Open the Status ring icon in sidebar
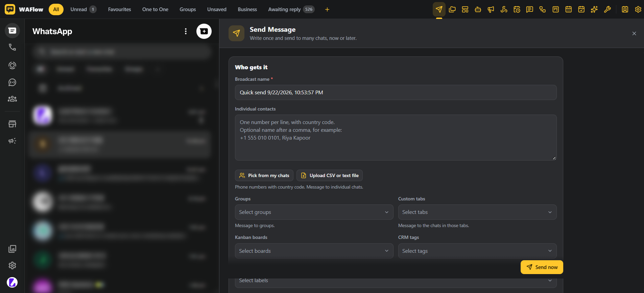Viewport: 644px width, 293px height. (12, 65)
